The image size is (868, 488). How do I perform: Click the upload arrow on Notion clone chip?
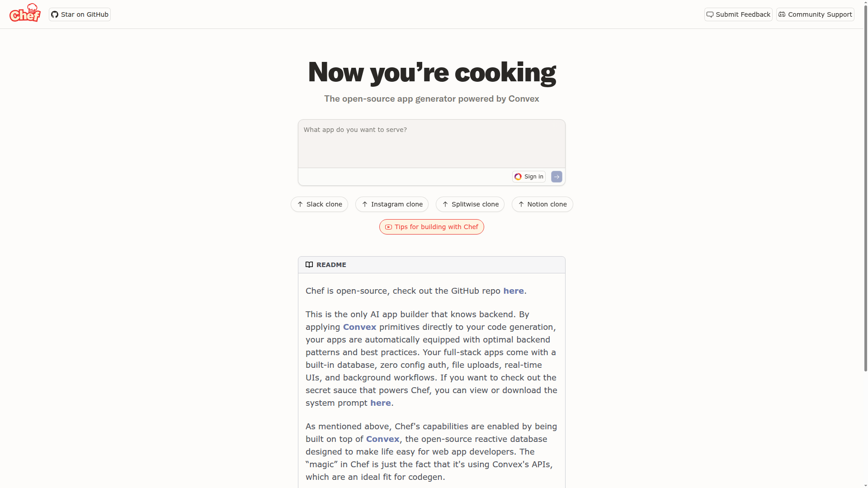pos(520,204)
